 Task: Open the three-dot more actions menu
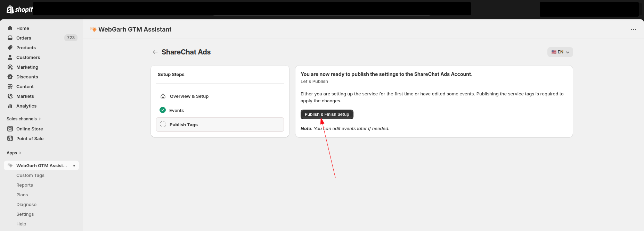[634, 29]
